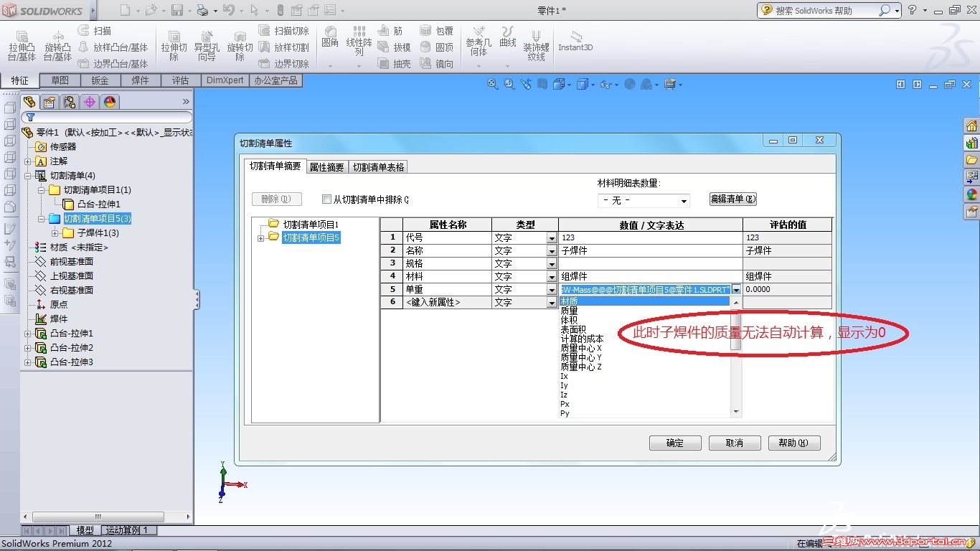The image size is (980, 551).
Task: Click the Print icon in the top toolbar
Action: 202,10
